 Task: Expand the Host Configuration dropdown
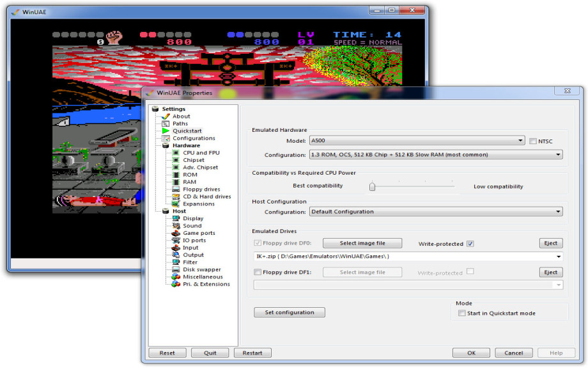point(436,212)
